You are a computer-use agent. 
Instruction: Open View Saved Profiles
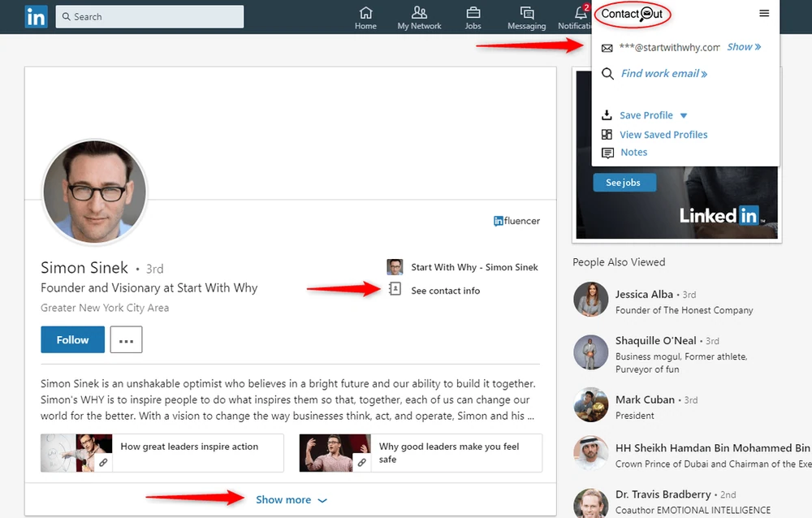point(663,135)
